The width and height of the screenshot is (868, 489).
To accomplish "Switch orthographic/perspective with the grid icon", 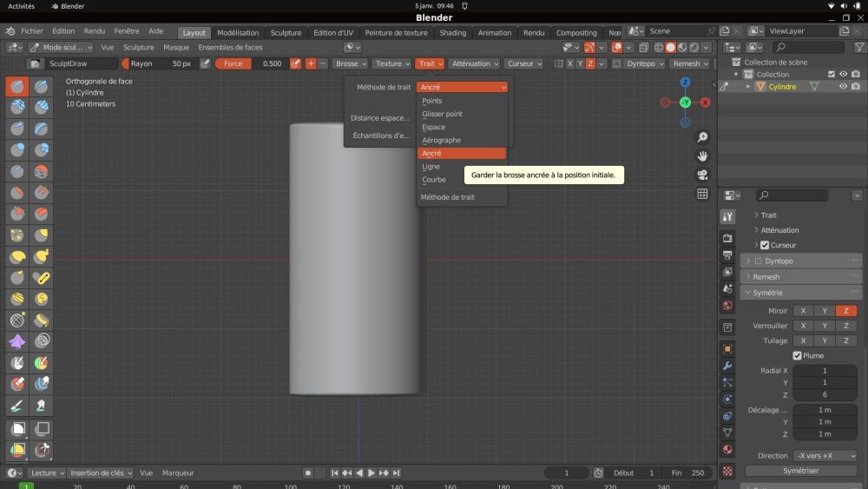I will (702, 194).
